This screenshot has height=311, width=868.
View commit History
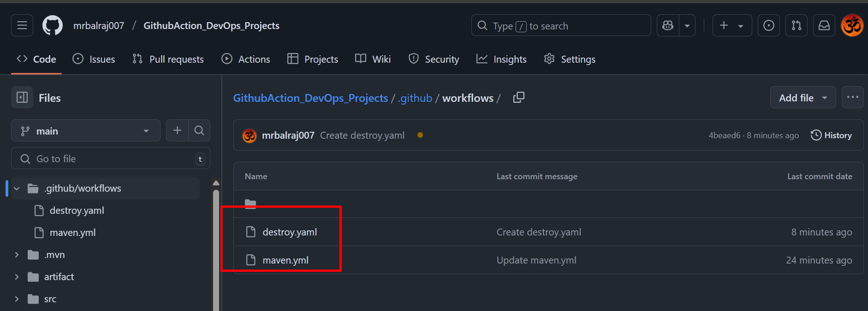tap(831, 135)
